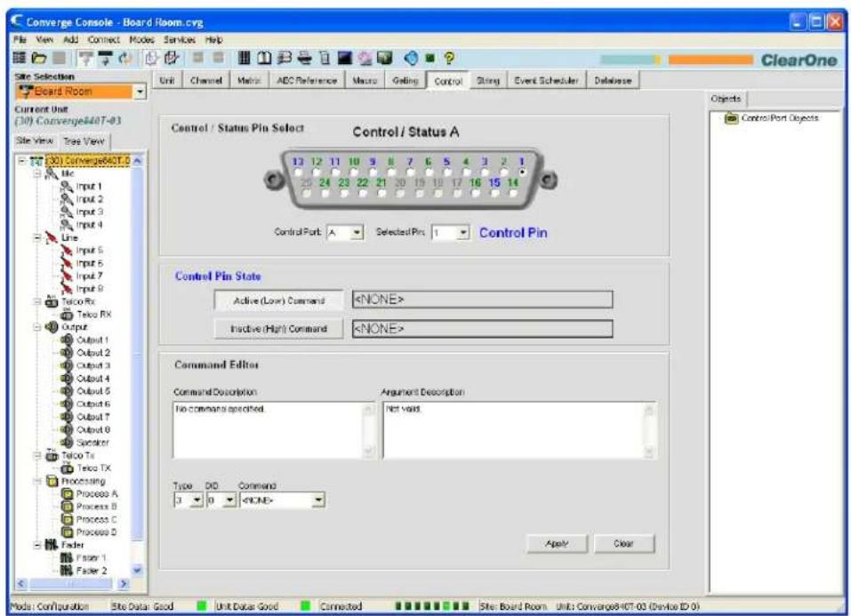
Task: Open the Selected Pin dropdown
Action: point(462,233)
